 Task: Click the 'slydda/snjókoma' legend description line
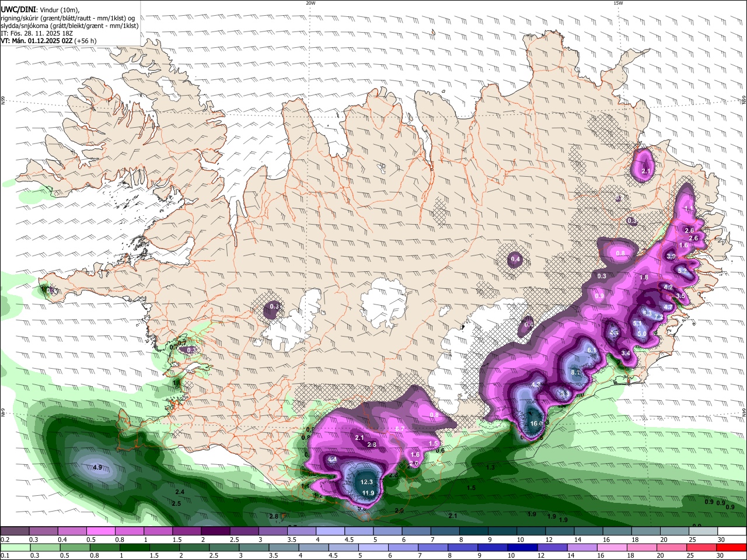[69, 26]
